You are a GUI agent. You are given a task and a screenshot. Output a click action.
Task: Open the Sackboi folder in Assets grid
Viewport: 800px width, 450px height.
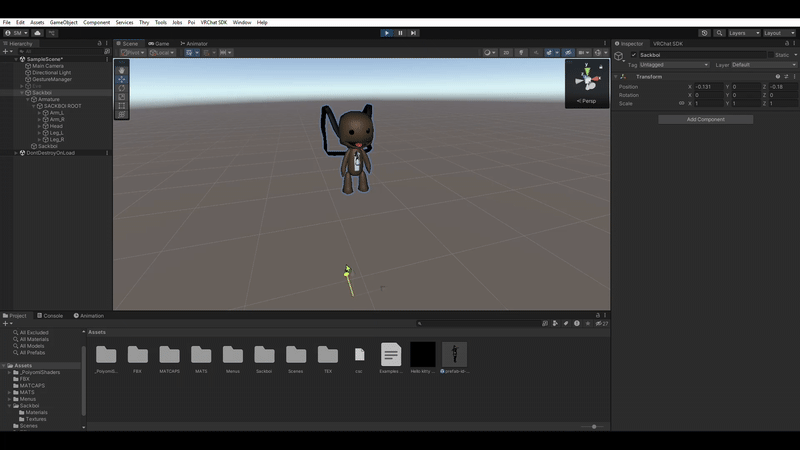pyautogui.click(x=264, y=359)
